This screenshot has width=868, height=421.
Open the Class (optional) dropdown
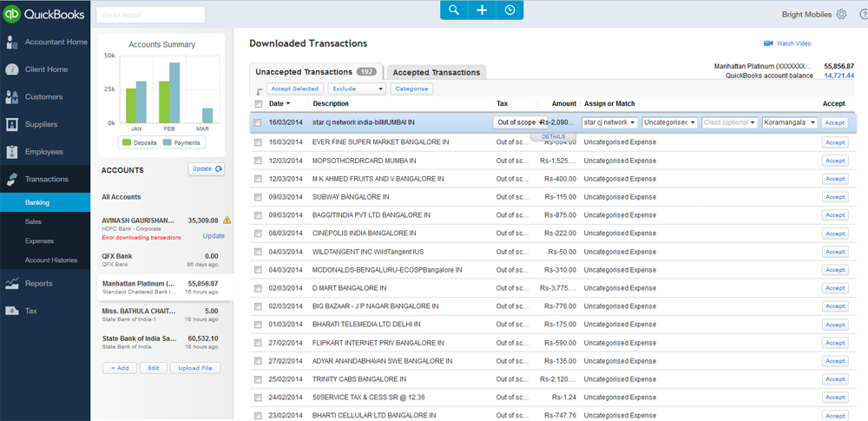(x=730, y=122)
